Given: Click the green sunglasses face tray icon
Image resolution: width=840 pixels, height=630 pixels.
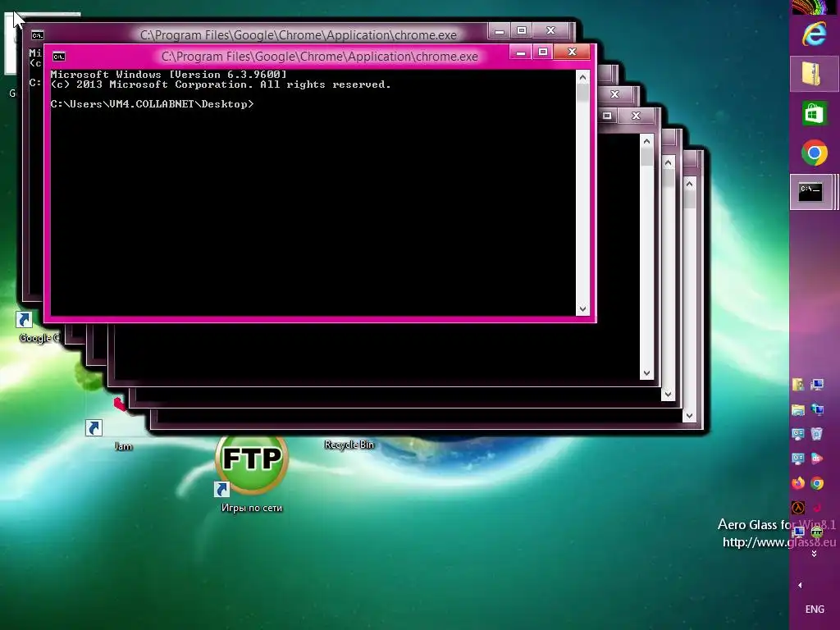Looking at the screenshot, I should click(x=817, y=532).
